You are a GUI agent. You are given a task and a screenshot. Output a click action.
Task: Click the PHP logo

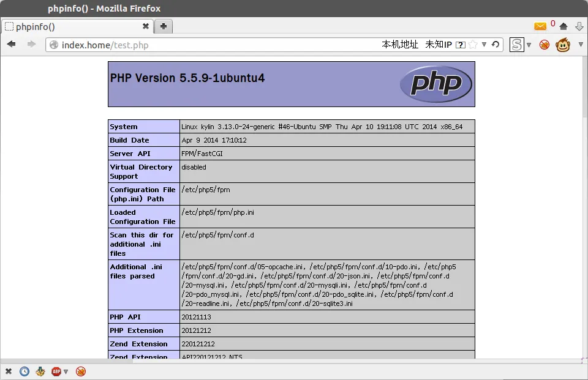[x=435, y=84]
